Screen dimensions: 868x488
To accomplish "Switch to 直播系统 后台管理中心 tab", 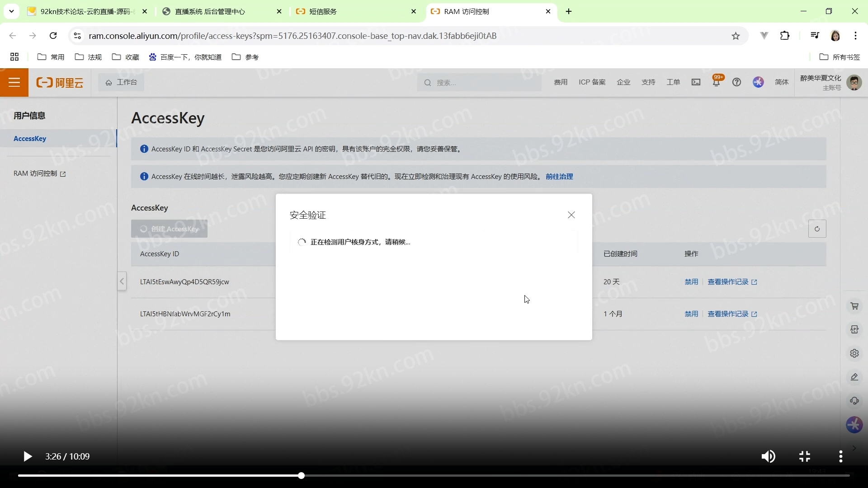I will [222, 12].
